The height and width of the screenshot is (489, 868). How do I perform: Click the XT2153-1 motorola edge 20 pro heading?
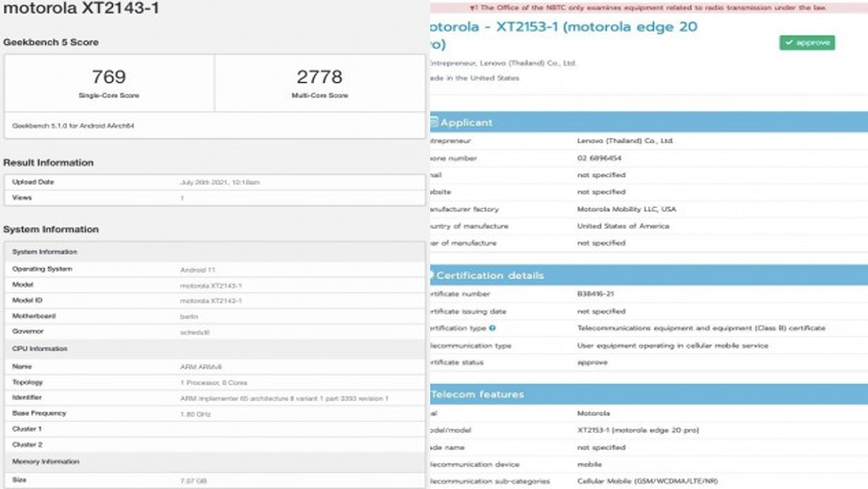(x=562, y=27)
